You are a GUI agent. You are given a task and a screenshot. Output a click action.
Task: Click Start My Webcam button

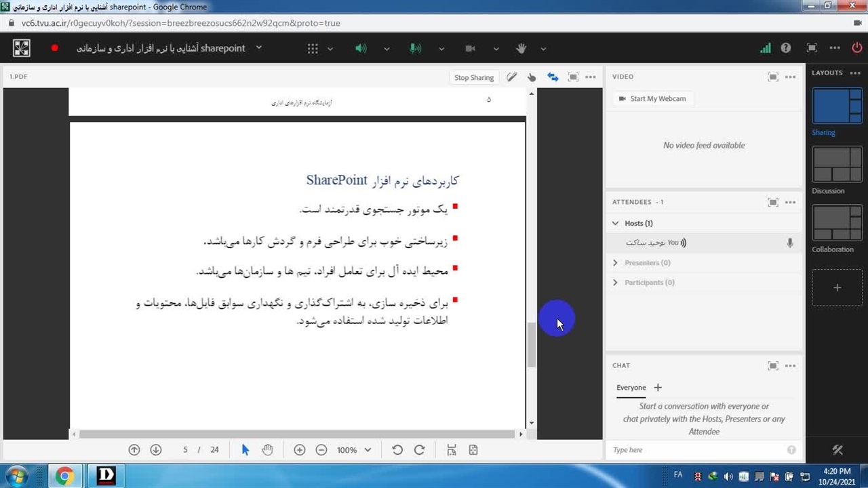pyautogui.click(x=652, y=99)
